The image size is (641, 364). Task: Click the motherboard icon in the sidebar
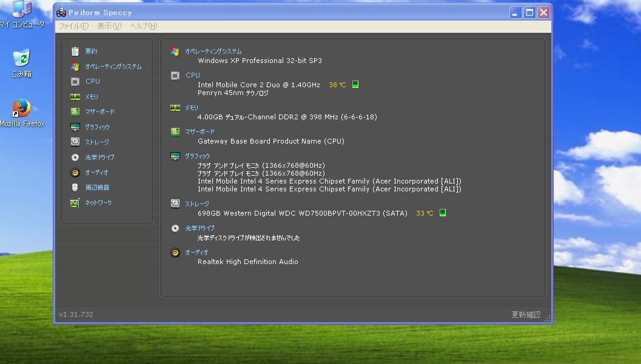point(75,112)
